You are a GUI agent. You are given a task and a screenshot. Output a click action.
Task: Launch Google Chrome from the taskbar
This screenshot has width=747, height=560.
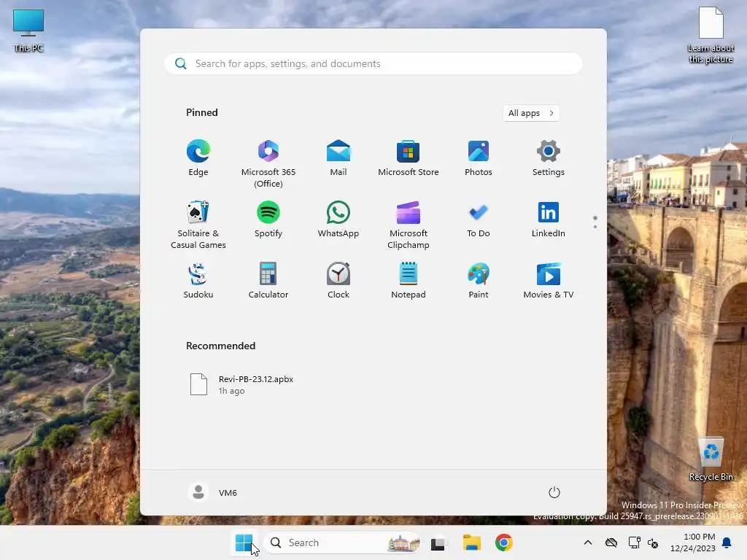point(503,542)
